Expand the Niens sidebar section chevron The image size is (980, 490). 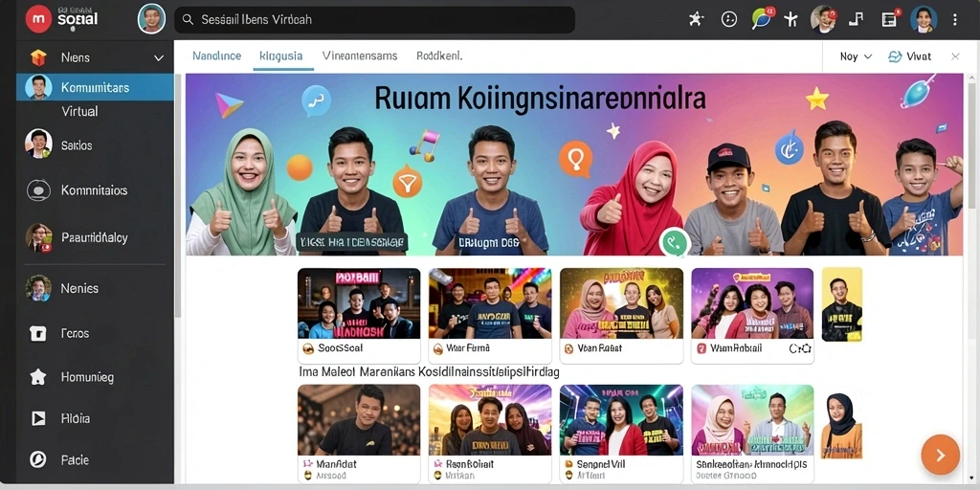pyautogui.click(x=159, y=58)
